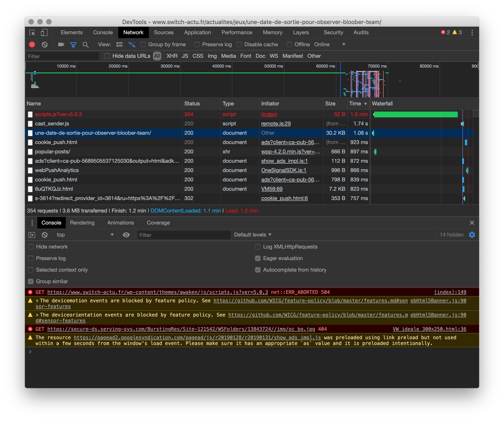
Task: Enable the Disable cache checkbox
Action: tap(239, 45)
